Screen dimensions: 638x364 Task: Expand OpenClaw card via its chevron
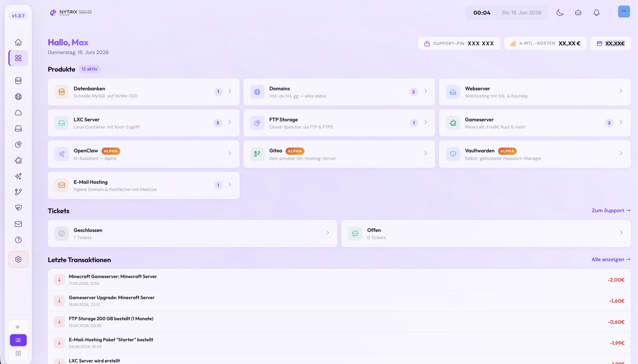[230, 153]
